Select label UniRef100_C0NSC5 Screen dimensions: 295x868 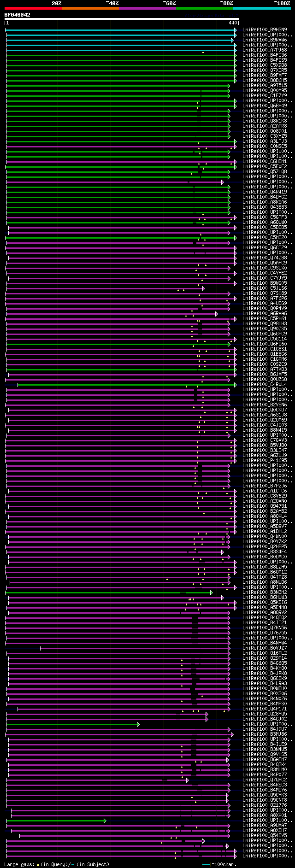265,147
